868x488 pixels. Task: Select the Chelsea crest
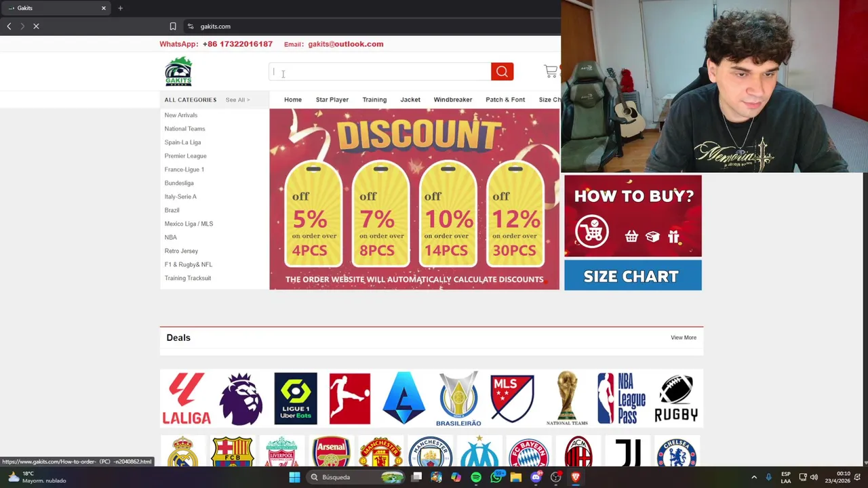click(677, 452)
